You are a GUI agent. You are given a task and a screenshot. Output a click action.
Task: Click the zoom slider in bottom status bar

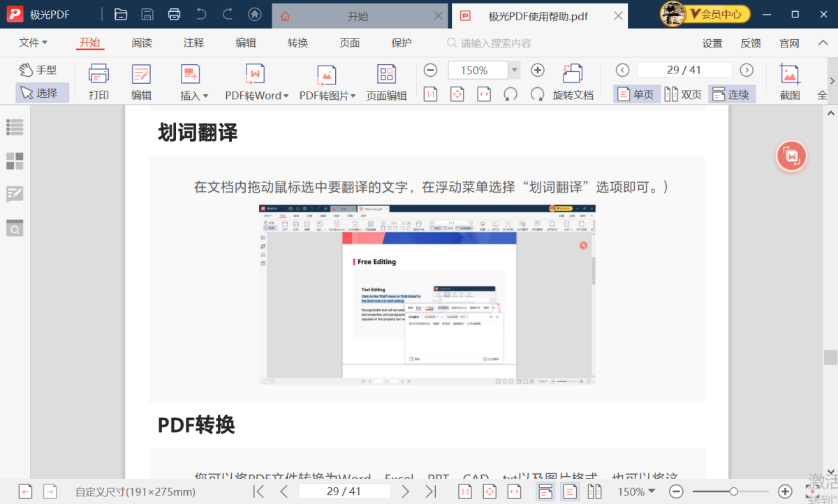733,491
